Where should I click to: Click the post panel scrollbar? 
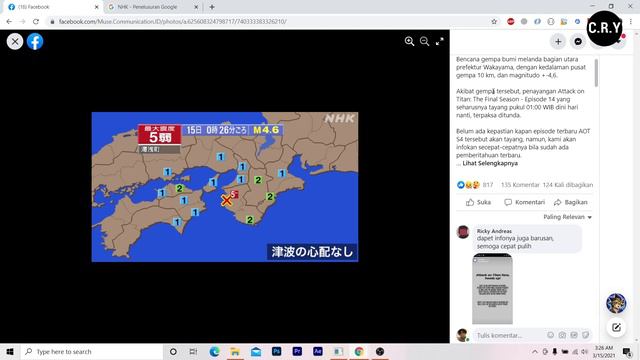(x=596, y=73)
